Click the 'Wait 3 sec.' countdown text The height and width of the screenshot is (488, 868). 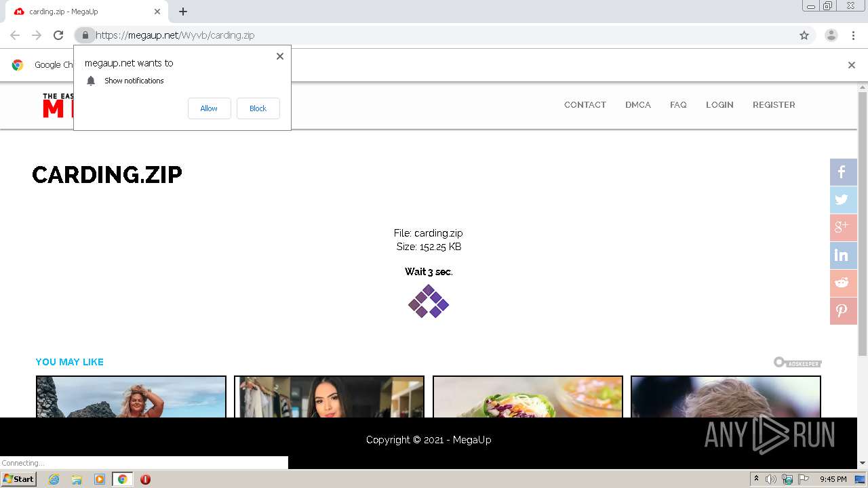429,272
